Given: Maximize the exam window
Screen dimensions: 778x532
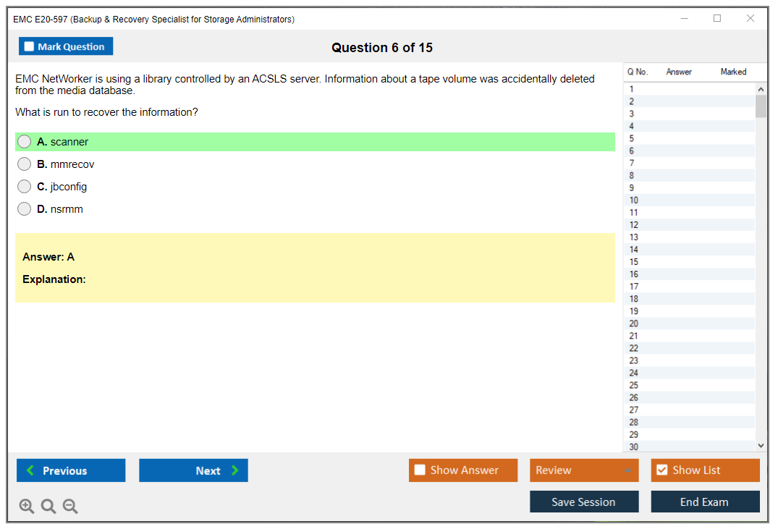Looking at the screenshot, I should (x=717, y=19).
